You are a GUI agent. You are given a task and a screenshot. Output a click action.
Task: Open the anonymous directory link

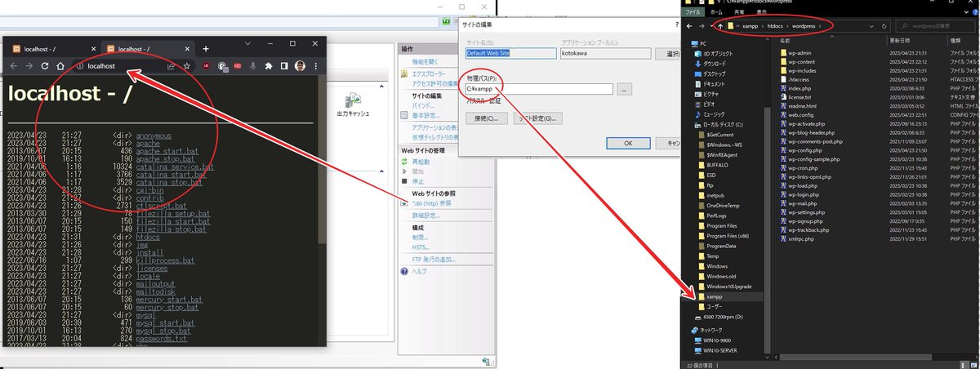click(155, 135)
